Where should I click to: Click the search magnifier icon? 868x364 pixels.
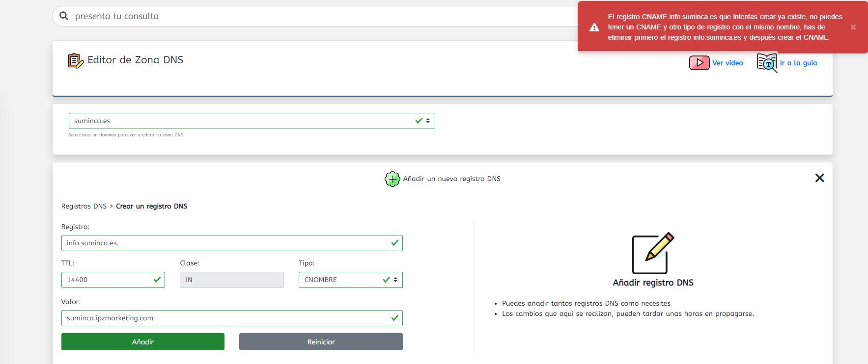pyautogui.click(x=64, y=16)
